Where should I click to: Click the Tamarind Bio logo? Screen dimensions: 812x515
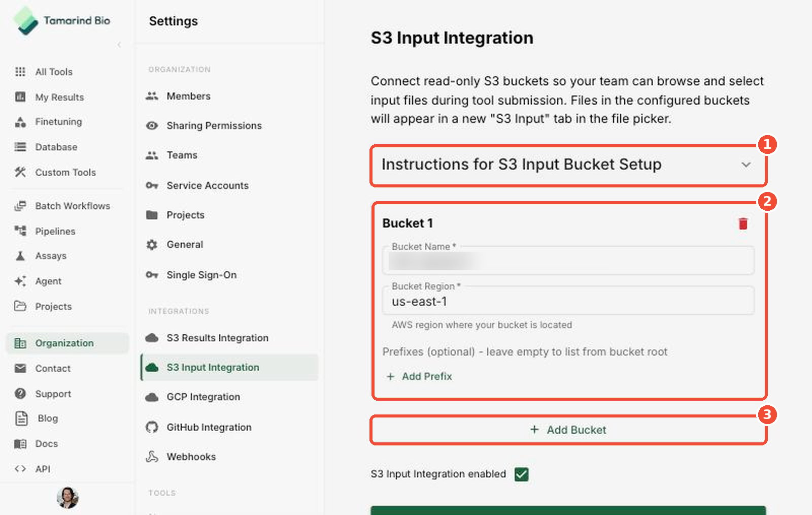tap(62, 21)
